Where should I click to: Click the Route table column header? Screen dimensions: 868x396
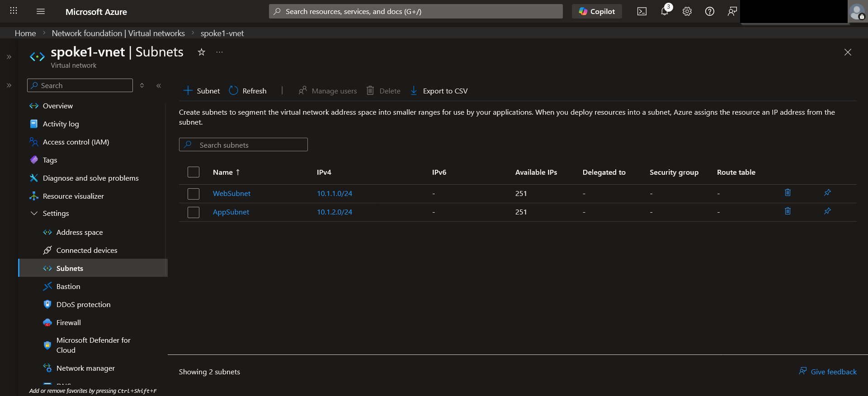736,172
